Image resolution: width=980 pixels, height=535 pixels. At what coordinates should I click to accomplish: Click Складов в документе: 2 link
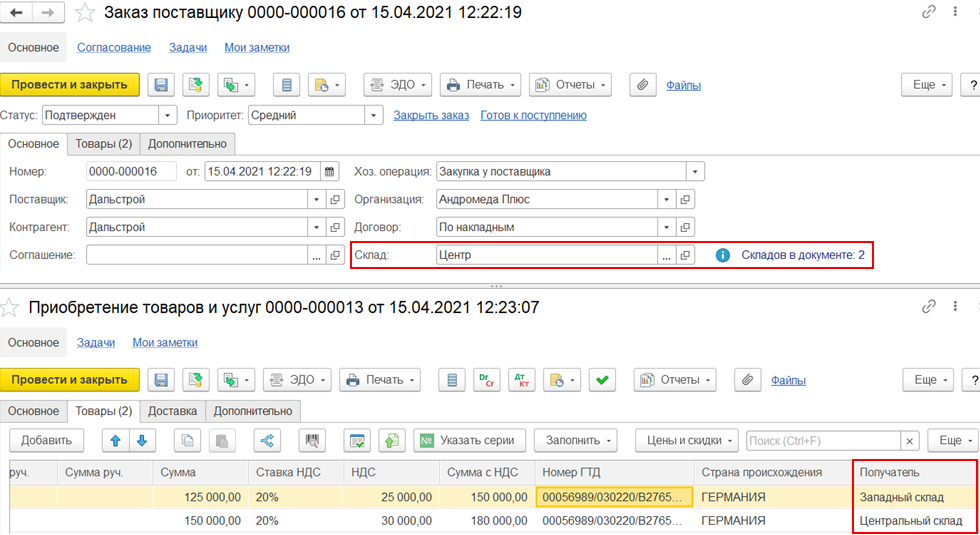[803, 255]
